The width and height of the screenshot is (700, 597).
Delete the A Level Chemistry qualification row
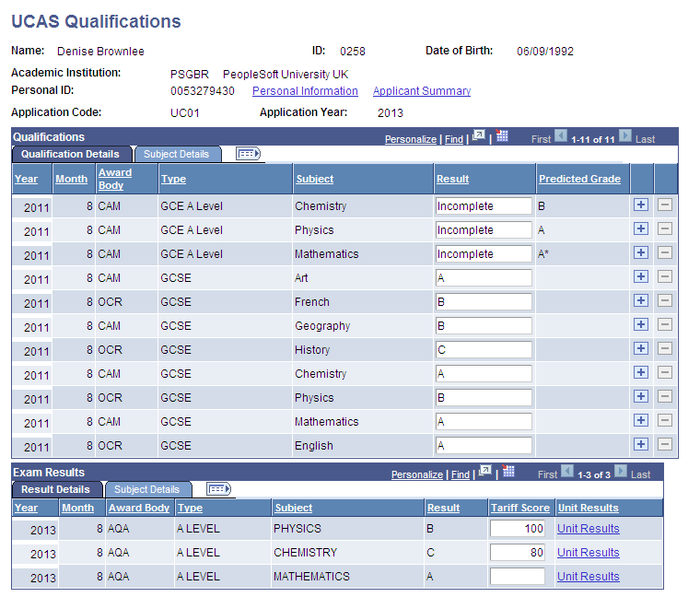(x=665, y=205)
